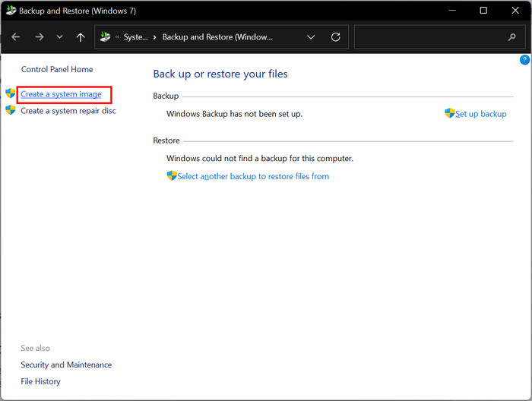Click Backup and Restore breadcrumb segment

pyautogui.click(x=217, y=37)
